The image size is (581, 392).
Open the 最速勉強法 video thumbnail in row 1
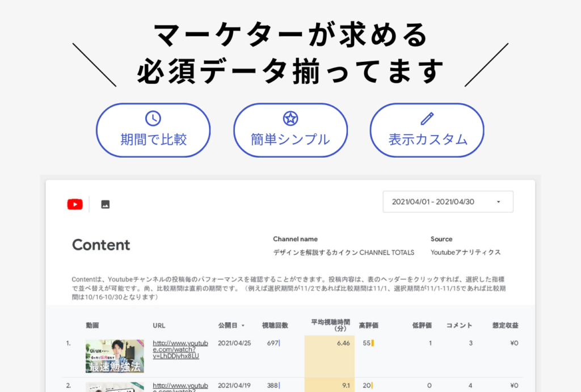coord(115,356)
